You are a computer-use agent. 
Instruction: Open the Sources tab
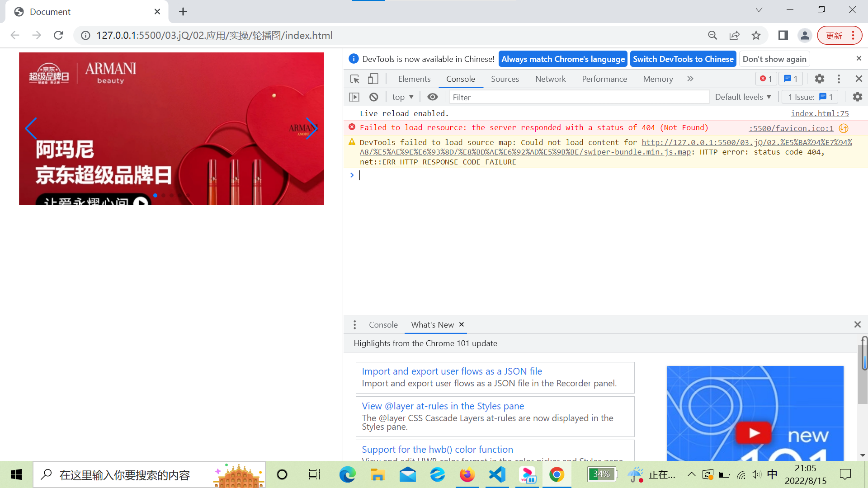click(505, 79)
